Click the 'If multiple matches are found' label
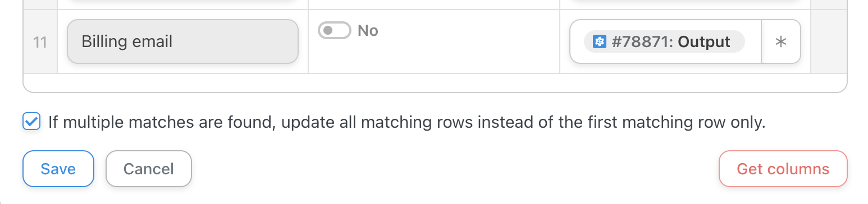868x204 pixels. click(x=407, y=122)
